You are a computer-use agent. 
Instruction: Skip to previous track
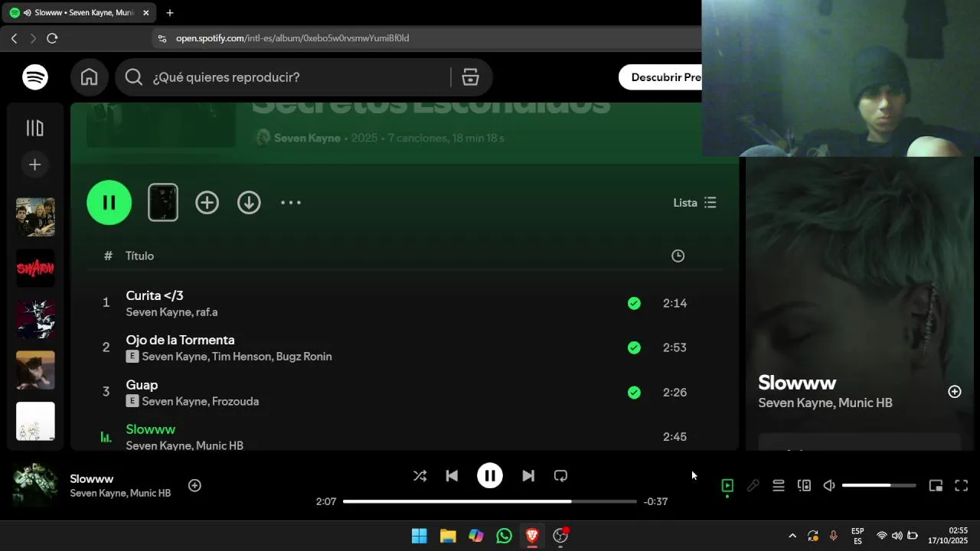[452, 476]
